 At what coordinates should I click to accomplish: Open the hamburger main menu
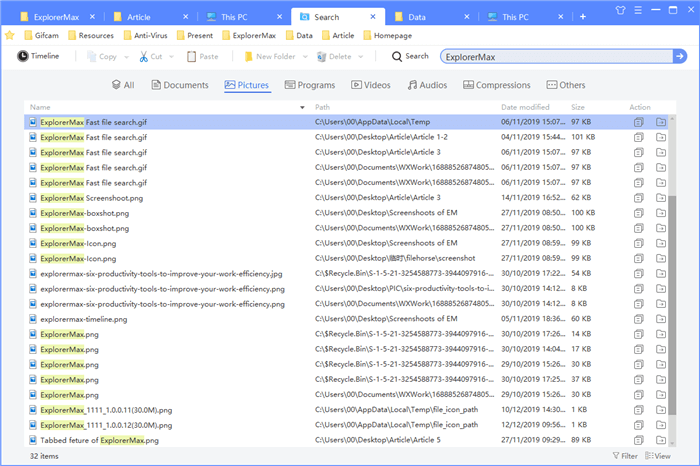pyautogui.click(x=638, y=10)
